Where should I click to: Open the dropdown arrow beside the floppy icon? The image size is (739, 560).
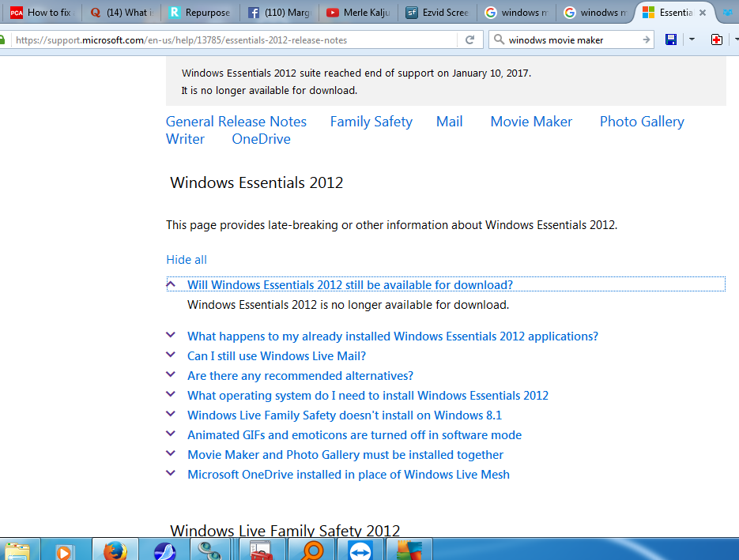(692, 39)
